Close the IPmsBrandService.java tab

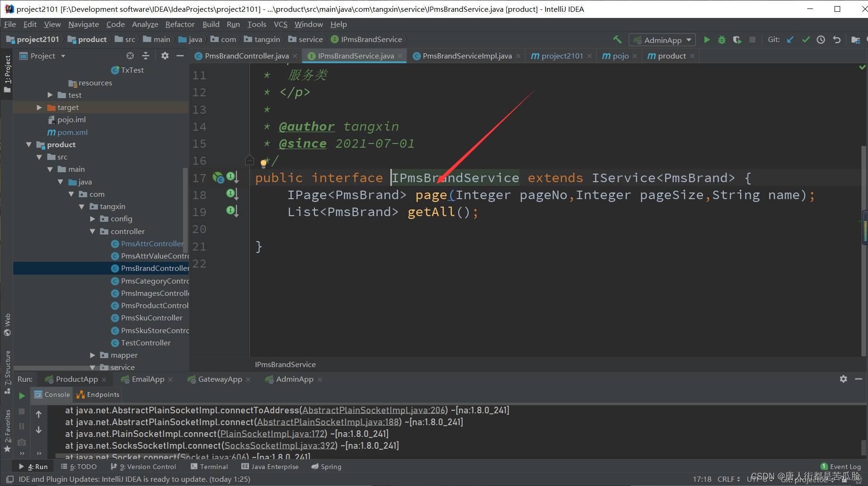tap(400, 56)
